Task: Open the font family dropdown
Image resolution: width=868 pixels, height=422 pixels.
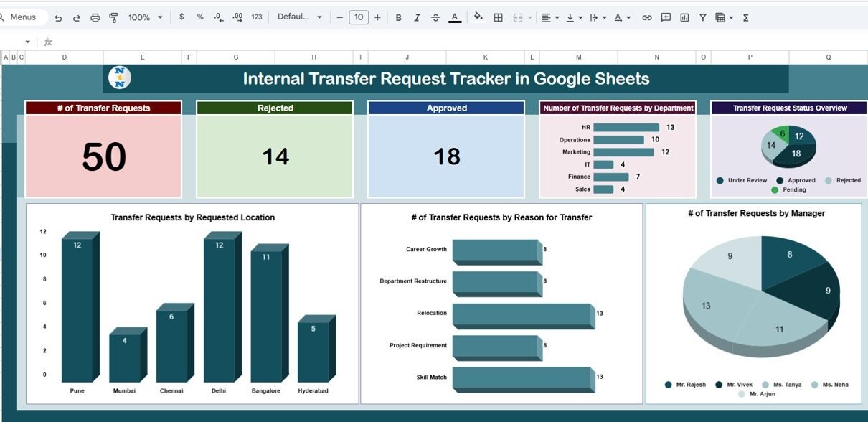Action: coord(300,17)
